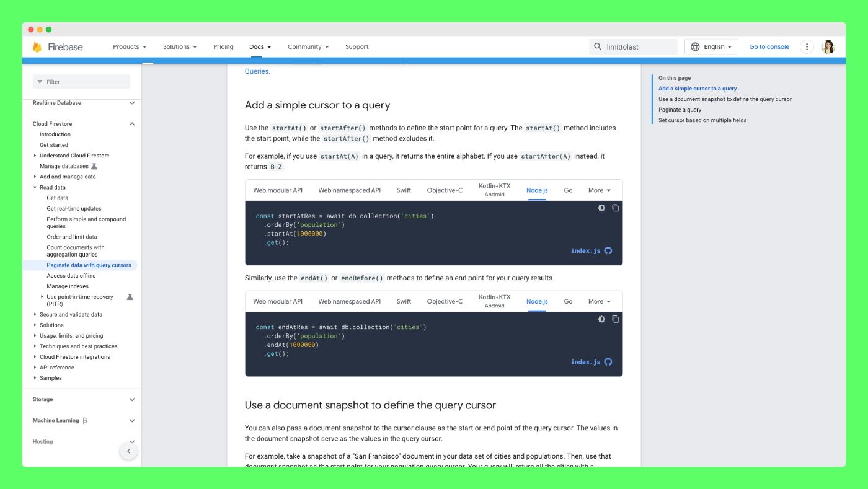The height and width of the screenshot is (489, 868).
Task: Open the English language dropdown
Action: 711,47
